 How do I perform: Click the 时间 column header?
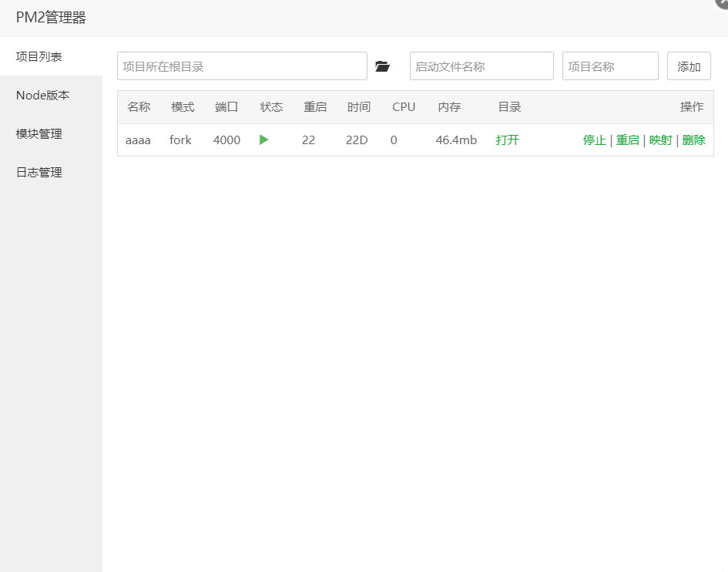coord(359,107)
